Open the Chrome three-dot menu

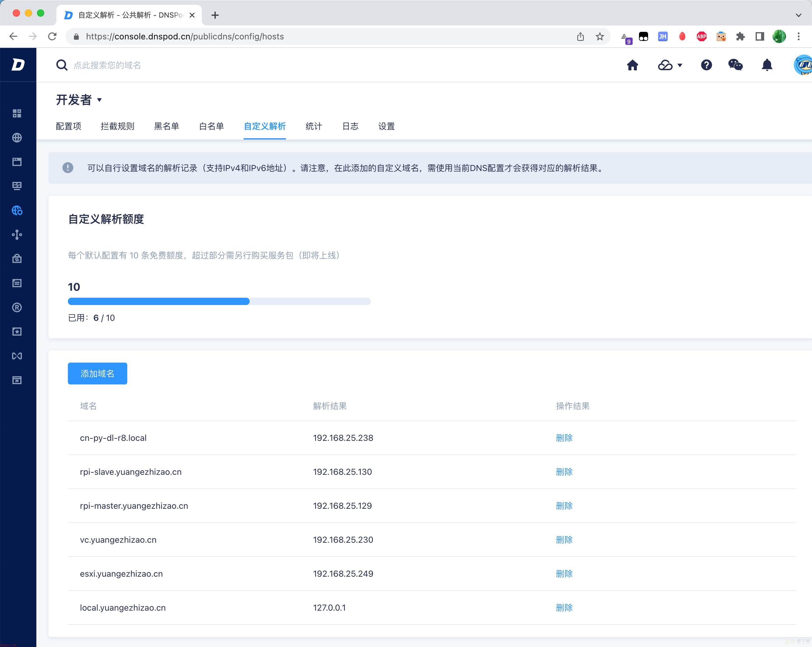pyautogui.click(x=798, y=36)
